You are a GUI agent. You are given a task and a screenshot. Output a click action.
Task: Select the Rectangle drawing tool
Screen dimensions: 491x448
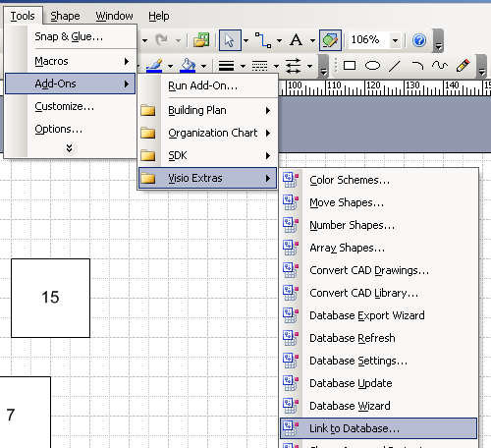click(x=350, y=66)
